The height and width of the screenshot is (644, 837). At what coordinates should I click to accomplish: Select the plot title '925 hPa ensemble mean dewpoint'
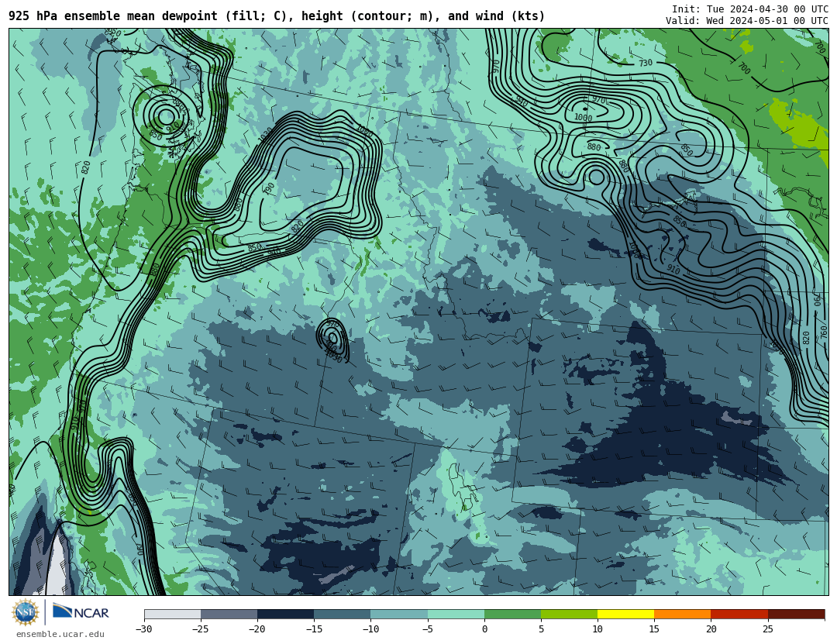112,16
